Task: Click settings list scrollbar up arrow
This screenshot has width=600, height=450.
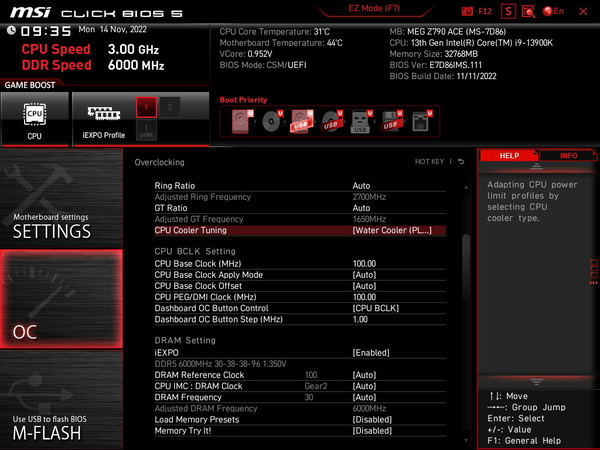Action: [x=466, y=187]
